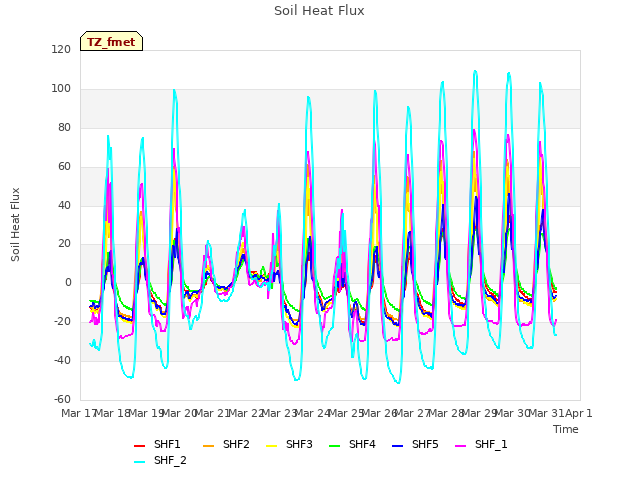The height and width of the screenshot is (480, 640).
Task: Click the -20 y-axis tick label
Action: pos(62,322)
